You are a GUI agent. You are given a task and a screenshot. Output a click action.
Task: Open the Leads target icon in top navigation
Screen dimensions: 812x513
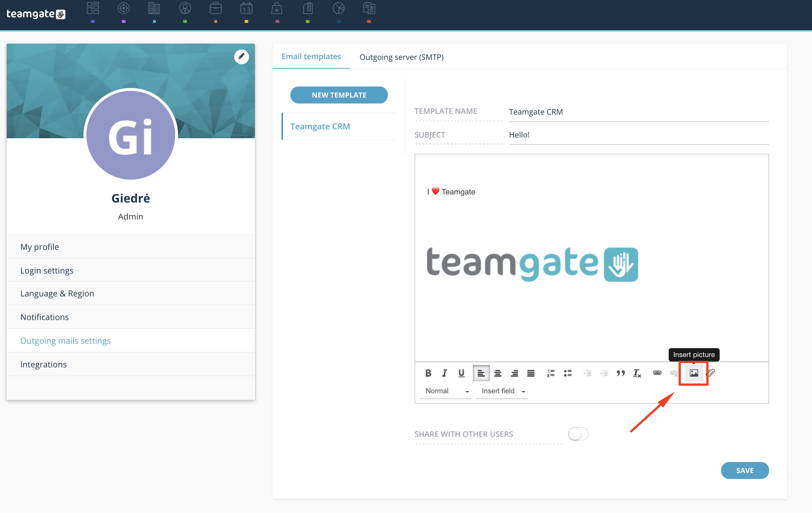(x=123, y=8)
